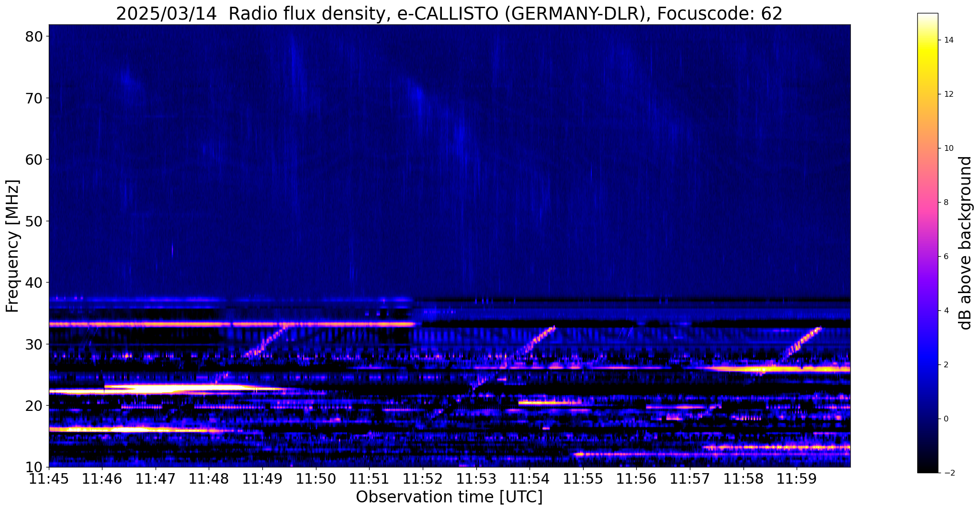This screenshot has height=511, width=980.
Task: Click the colorbar tick label 14
Action: 948,40
